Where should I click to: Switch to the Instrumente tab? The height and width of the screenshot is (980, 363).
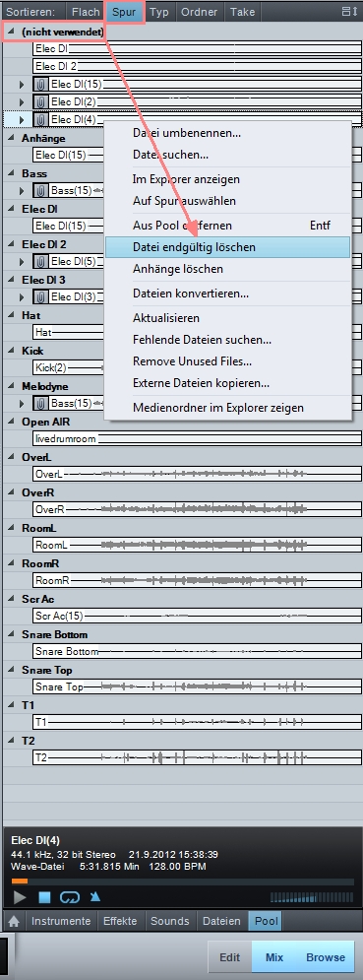click(x=61, y=921)
